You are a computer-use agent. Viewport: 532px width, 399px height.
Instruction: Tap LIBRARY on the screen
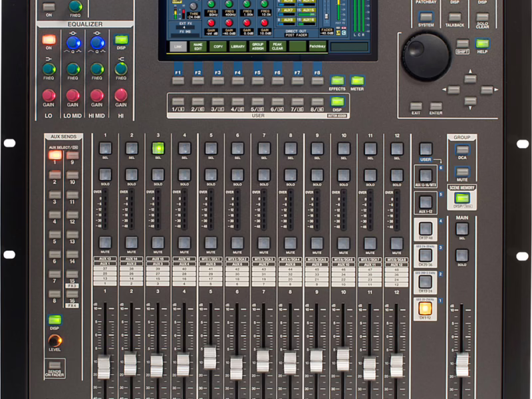tap(238, 47)
